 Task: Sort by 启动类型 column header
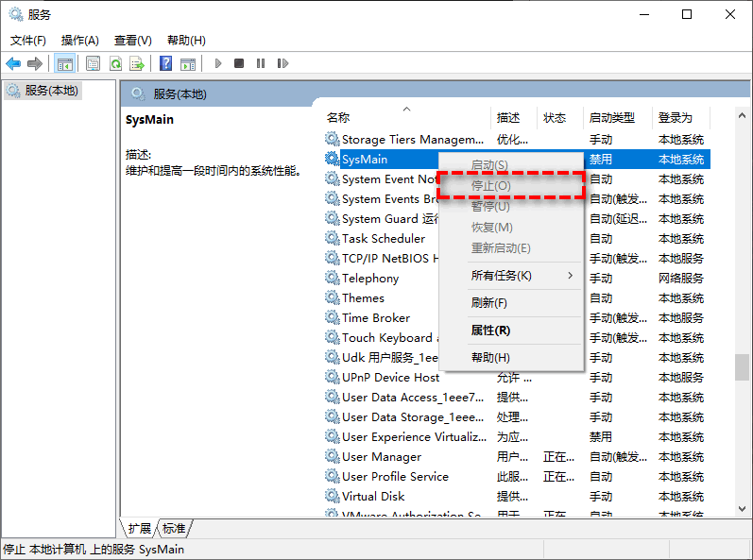click(x=612, y=118)
